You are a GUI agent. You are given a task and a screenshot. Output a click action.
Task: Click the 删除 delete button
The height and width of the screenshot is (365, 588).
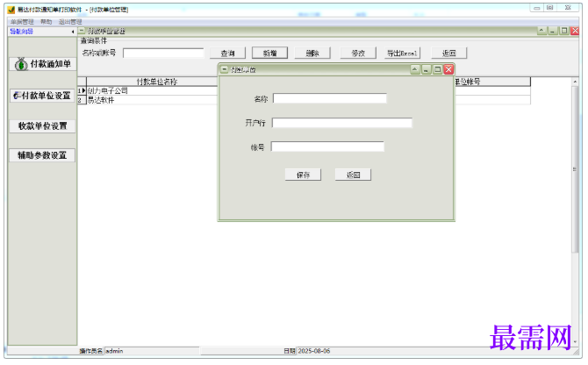tap(312, 54)
